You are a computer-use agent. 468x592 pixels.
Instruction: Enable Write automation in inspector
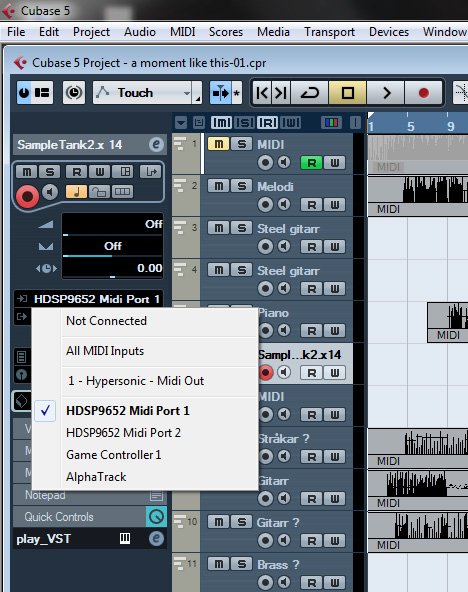[x=99, y=172]
